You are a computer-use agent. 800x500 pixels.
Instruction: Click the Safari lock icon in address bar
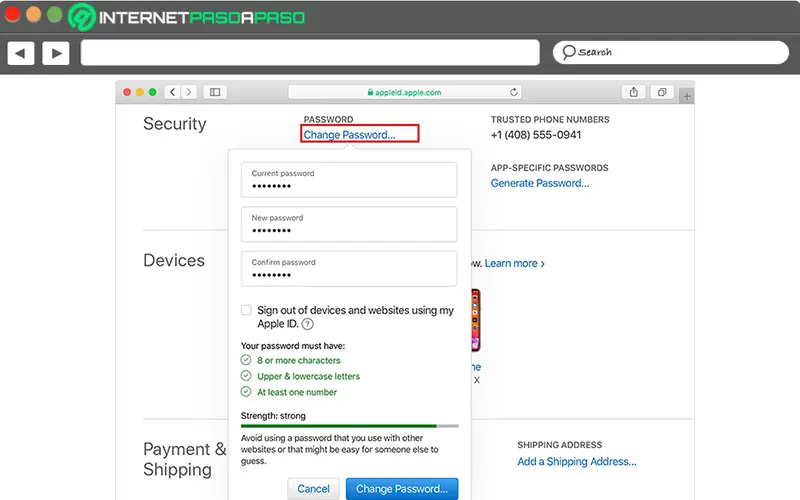[370, 92]
